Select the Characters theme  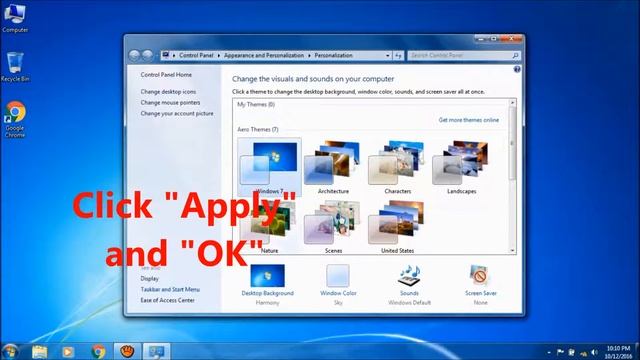397,167
